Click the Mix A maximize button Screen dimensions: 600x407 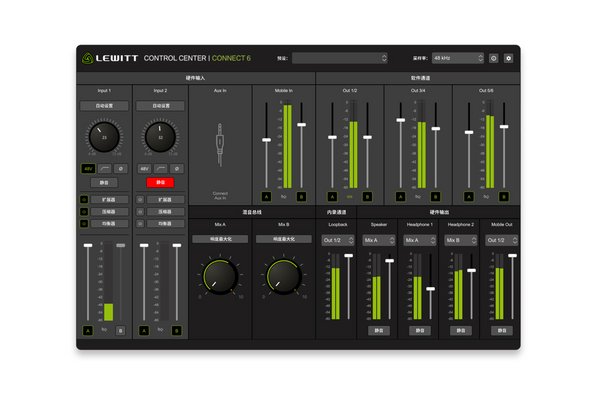(x=219, y=240)
